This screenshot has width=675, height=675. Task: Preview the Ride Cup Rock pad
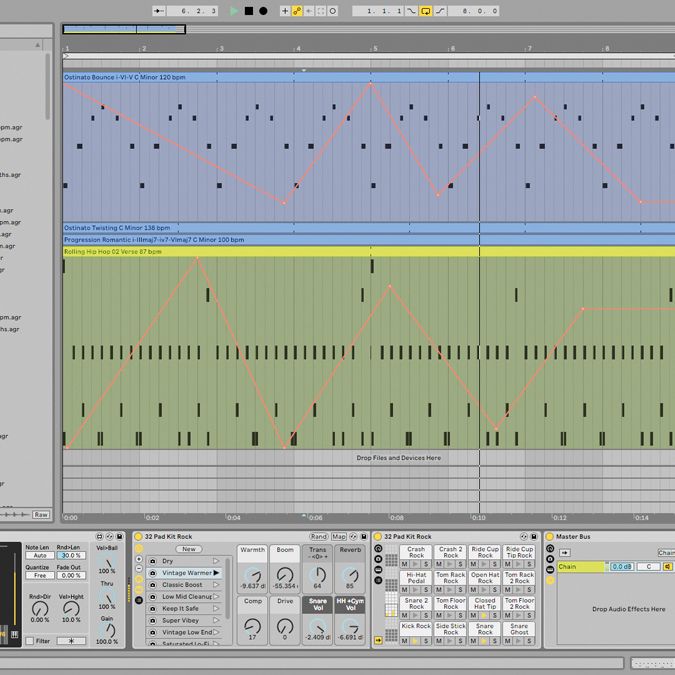click(x=484, y=564)
